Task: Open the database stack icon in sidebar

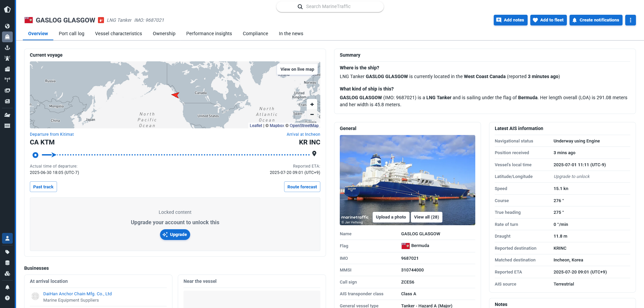Action: [x=7, y=263]
